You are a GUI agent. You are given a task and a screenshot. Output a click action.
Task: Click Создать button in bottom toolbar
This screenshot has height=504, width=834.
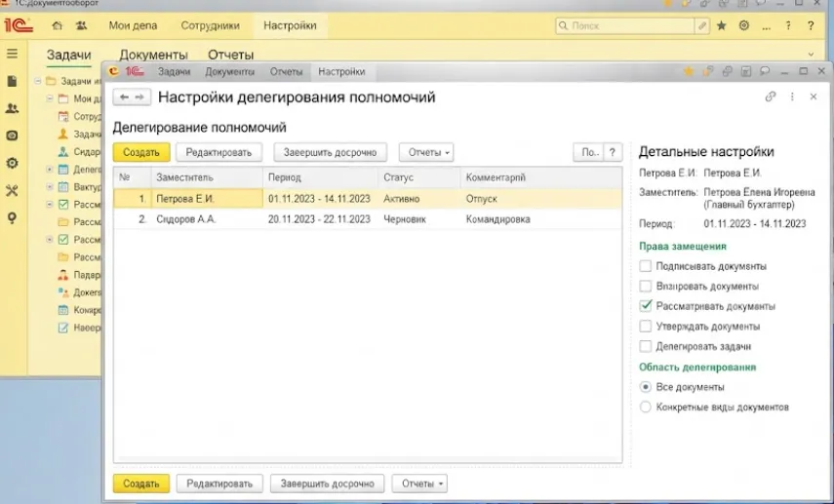tap(141, 484)
